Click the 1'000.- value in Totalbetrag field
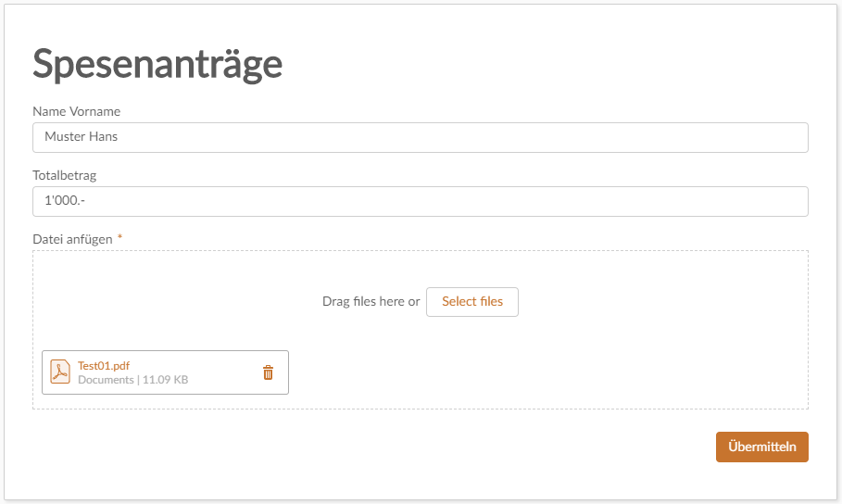The height and width of the screenshot is (504, 842). (x=65, y=201)
